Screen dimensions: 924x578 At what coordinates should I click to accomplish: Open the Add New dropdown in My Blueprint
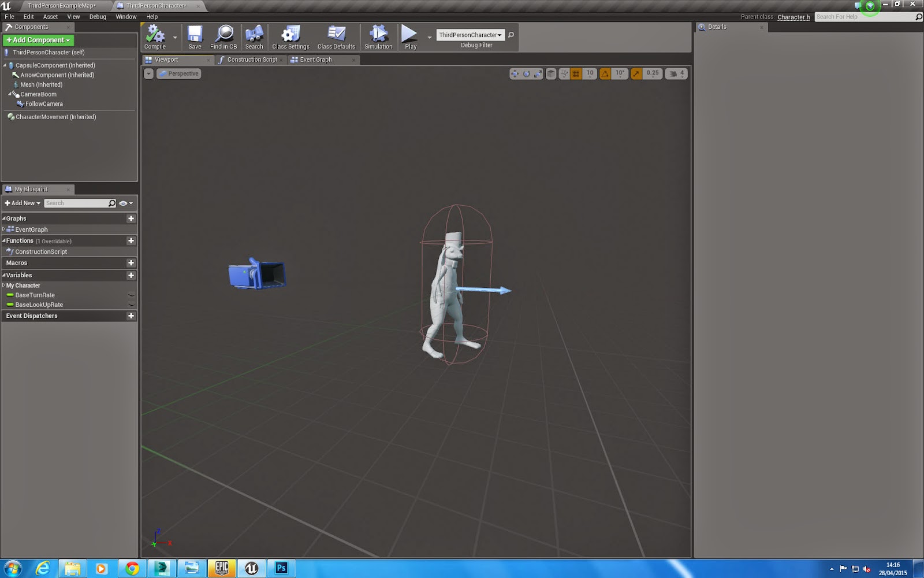22,203
